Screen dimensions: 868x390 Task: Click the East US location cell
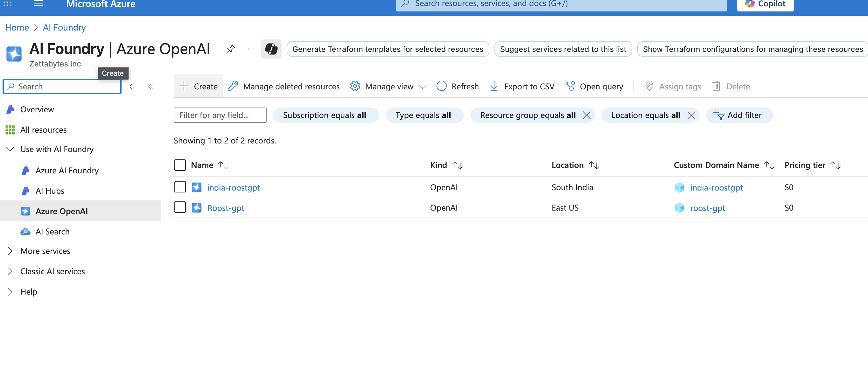coord(565,208)
